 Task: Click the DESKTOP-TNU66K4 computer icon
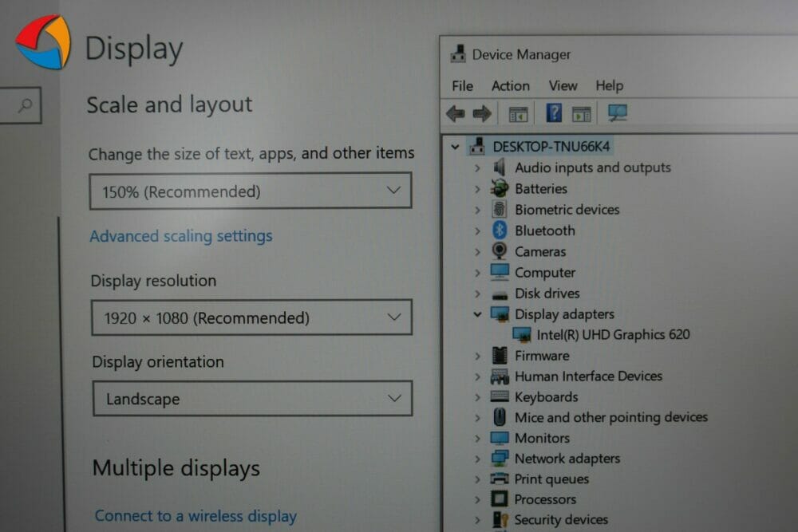coord(477,146)
